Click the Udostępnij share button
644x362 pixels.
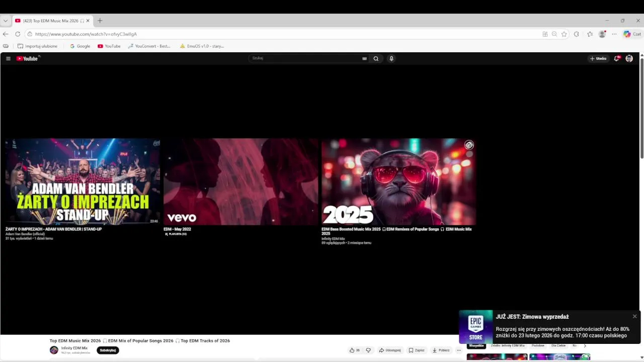click(x=390, y=350)
